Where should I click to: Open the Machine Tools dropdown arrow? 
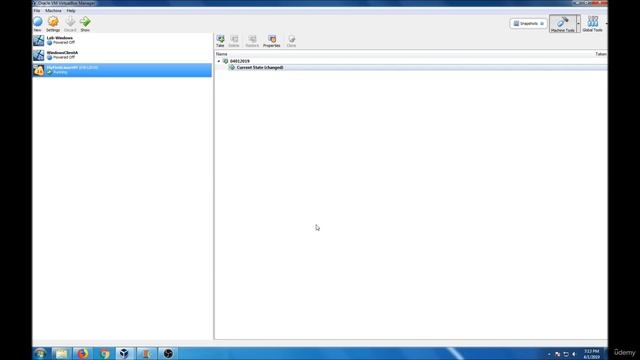(x=578, y=24)
